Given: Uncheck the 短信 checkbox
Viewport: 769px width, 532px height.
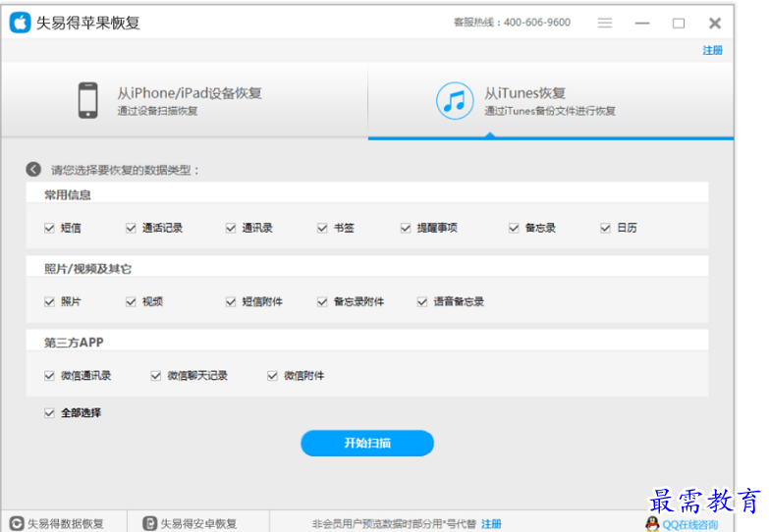Looking at the screenshot, I should click(49, 228).
